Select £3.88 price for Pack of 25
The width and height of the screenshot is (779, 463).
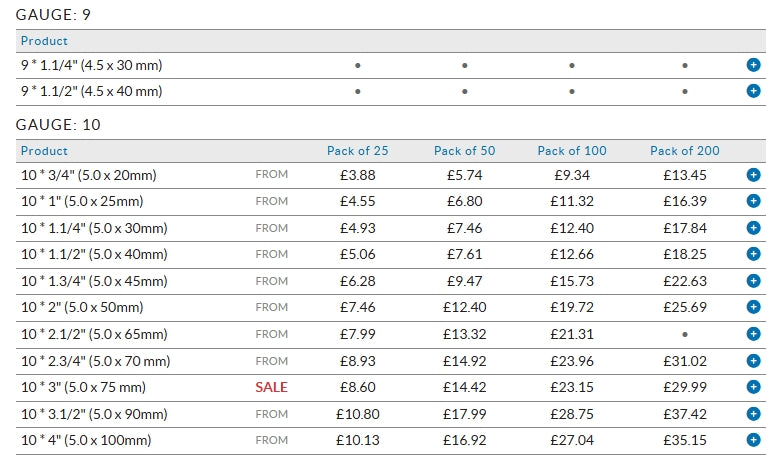(x=357, y=175)
